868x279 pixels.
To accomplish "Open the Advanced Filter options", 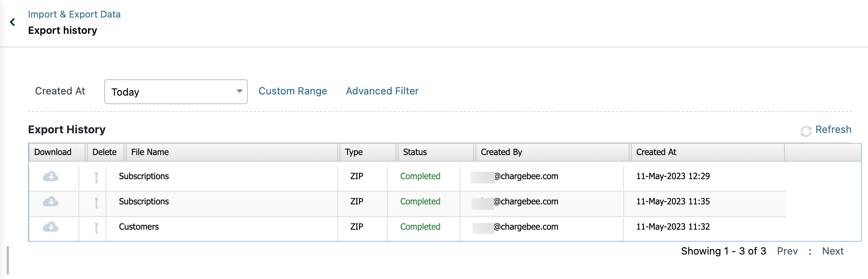I will [382, 91].
